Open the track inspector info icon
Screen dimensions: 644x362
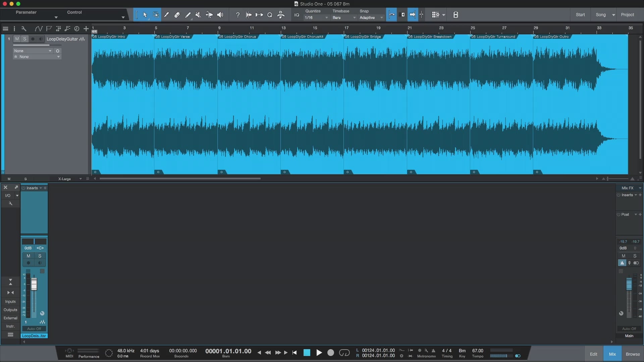tap(14, 29)
